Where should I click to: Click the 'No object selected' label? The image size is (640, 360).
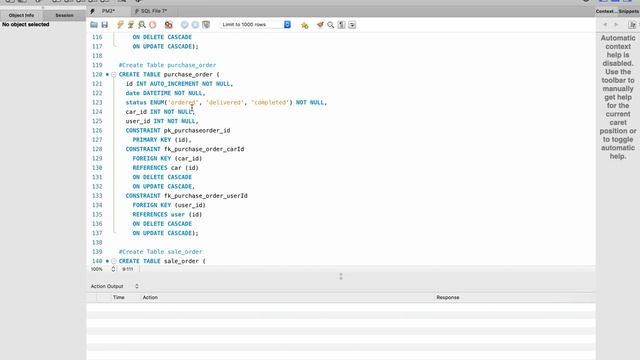[26, 24]
